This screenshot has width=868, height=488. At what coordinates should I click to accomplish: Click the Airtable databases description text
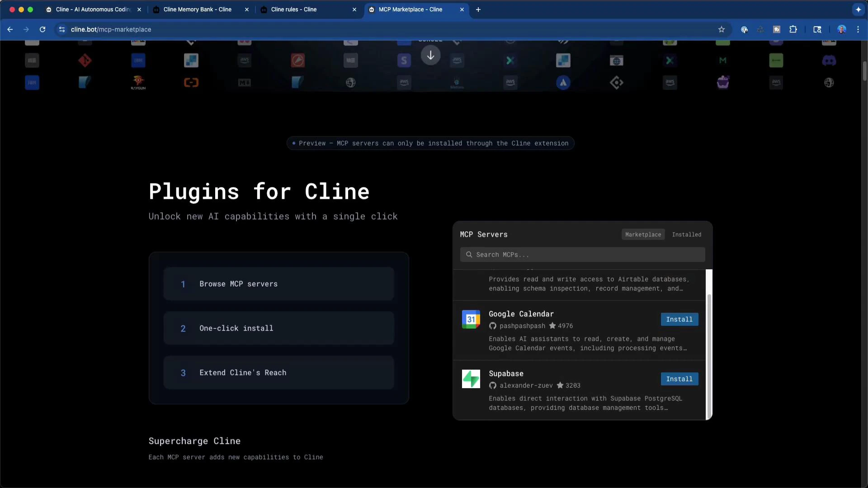(589, 284)
